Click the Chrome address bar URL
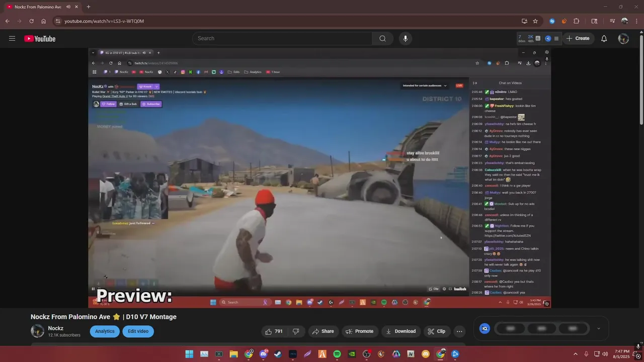 tap(104, 21)
